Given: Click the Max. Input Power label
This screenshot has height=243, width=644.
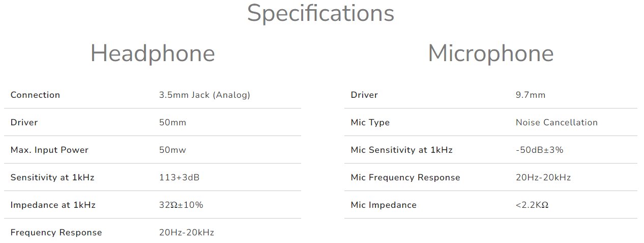Looking at the screenshot, I should [x=49, y=150].
